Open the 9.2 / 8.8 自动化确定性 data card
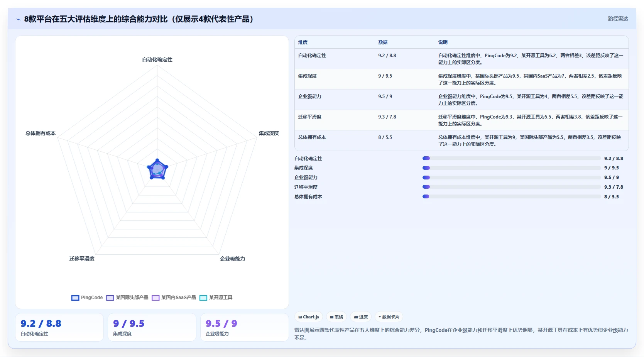The width and height of the screenshot is (644, 357). (59, 327)
